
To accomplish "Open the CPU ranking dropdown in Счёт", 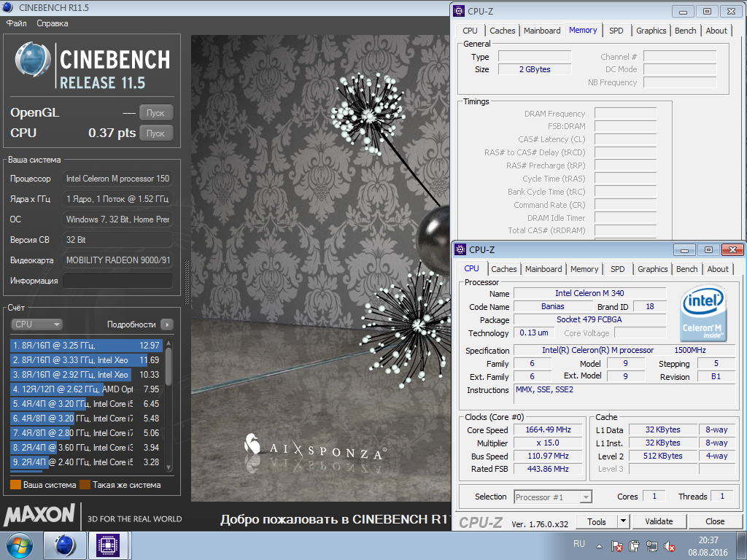I will tap(36, 324).
